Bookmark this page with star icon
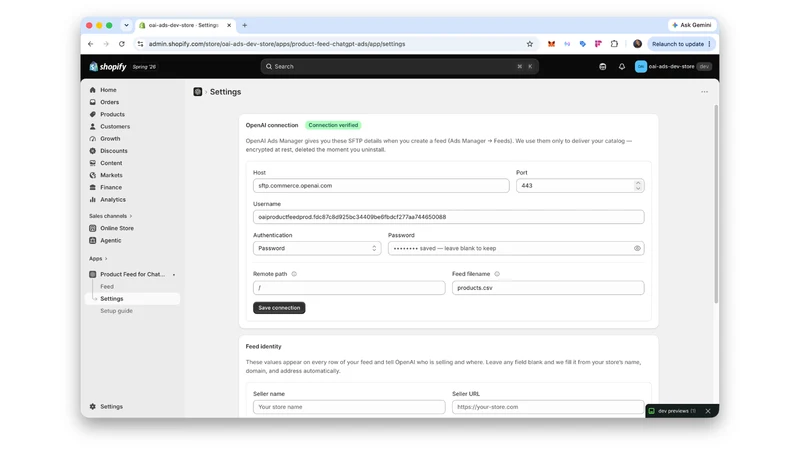 (530, 44)
